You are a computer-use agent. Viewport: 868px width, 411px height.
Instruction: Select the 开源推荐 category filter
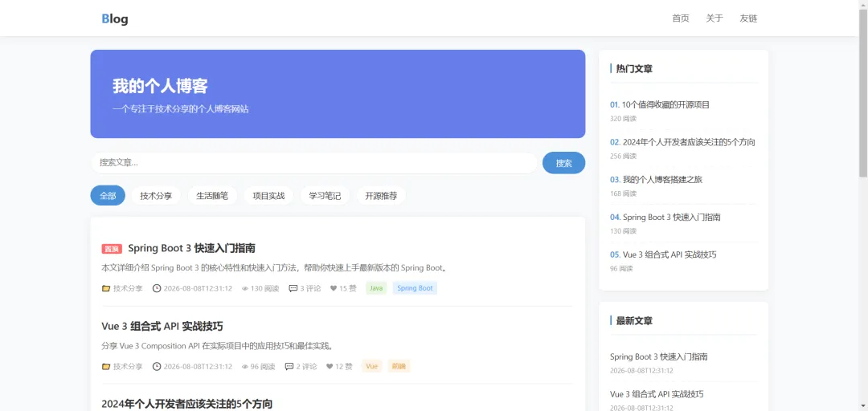[x=381, y=195]
